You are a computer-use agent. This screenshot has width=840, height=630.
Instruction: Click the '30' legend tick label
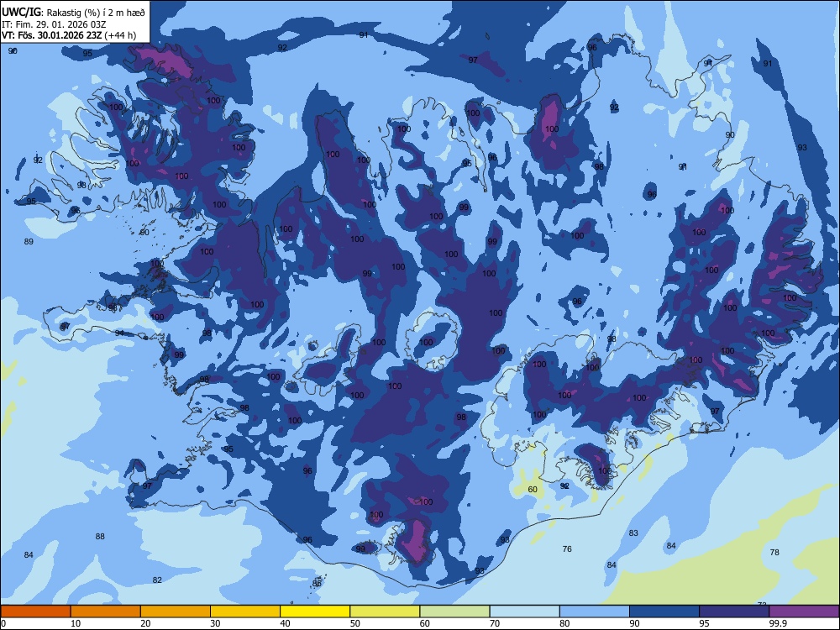215,623
